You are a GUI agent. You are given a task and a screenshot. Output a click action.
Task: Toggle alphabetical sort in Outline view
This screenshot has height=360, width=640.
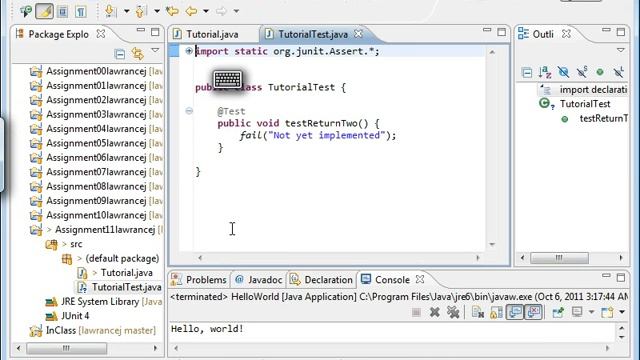point(545,73)
